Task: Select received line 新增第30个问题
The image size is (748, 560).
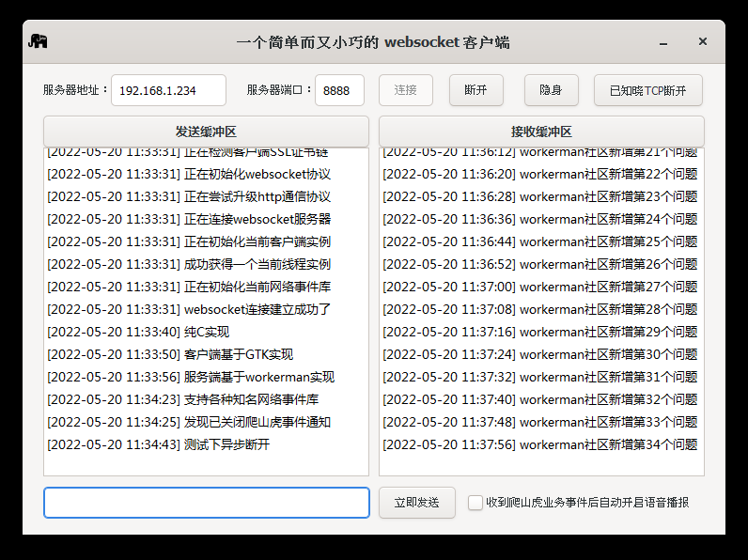Action: pyautogui.click(x=540, y=354)
